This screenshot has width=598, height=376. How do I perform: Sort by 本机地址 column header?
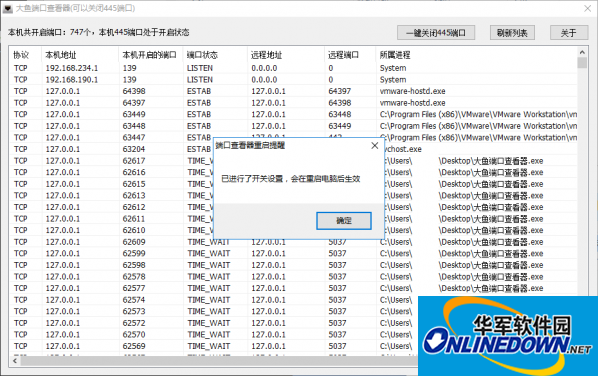point(80,55)
